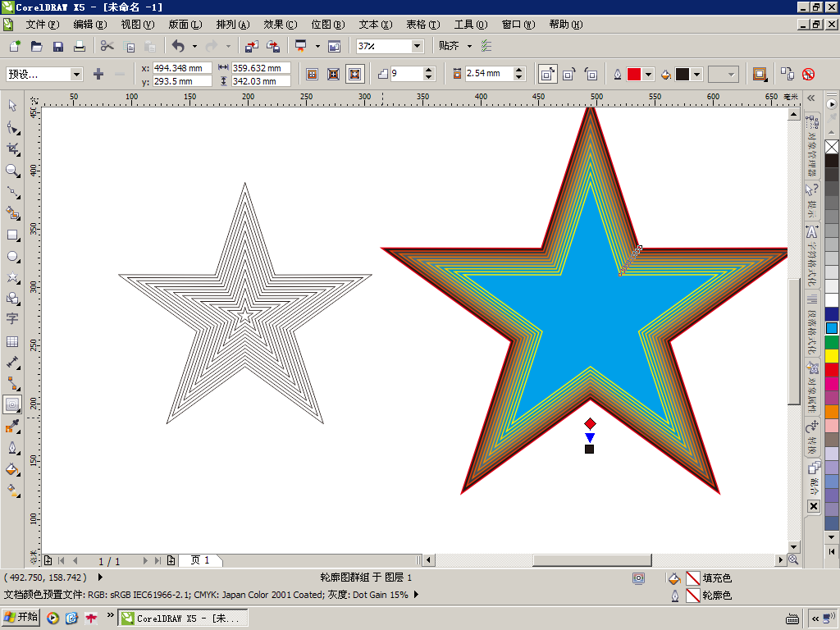Select the Table tool
The height and width of the screenshot is (630, 840).
(12, 341)
